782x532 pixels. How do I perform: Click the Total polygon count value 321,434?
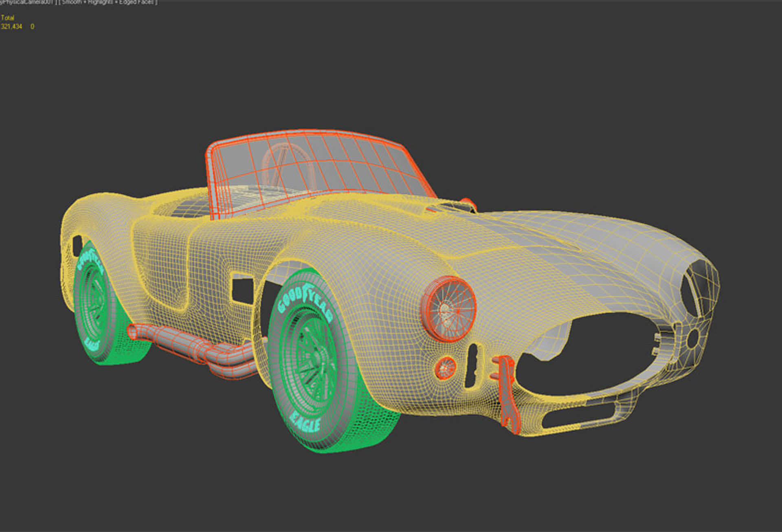(11, 26)
